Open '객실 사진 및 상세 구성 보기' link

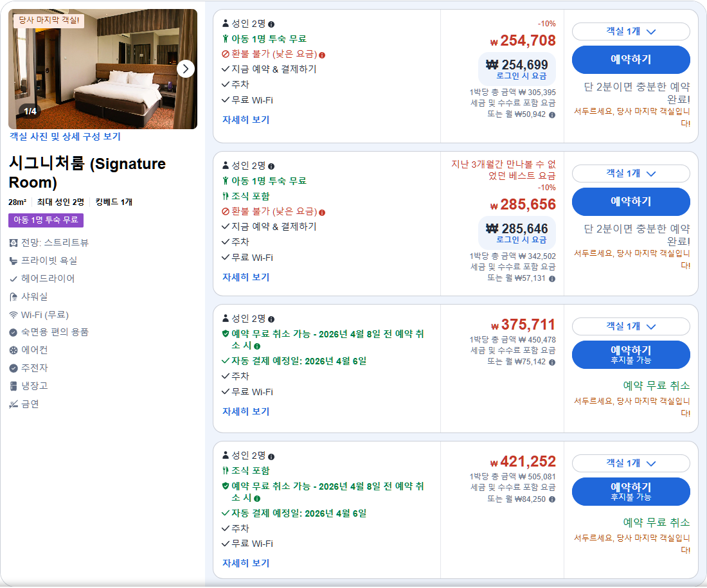tap(66, 137)
